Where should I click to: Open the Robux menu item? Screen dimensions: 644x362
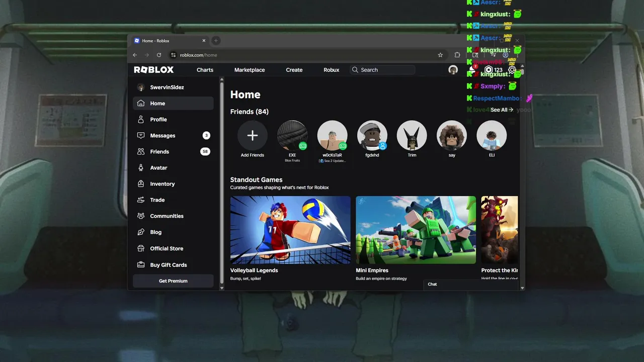[x=332, y=70]
